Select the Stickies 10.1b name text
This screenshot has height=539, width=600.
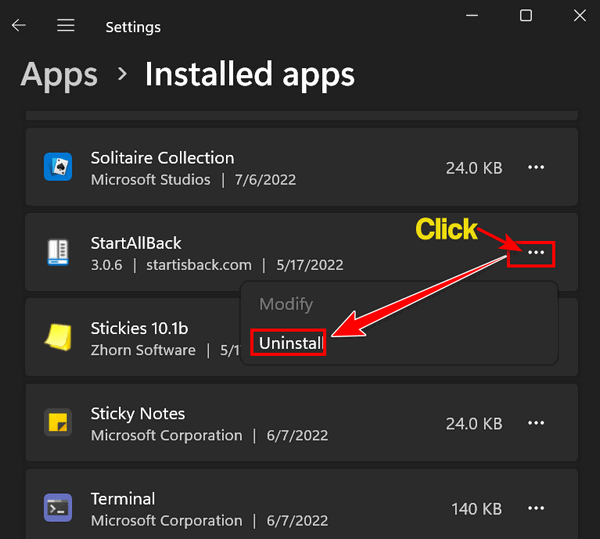139,329
